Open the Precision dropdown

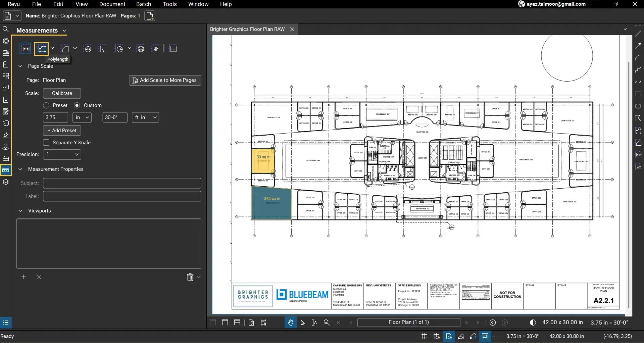point(62,154)
